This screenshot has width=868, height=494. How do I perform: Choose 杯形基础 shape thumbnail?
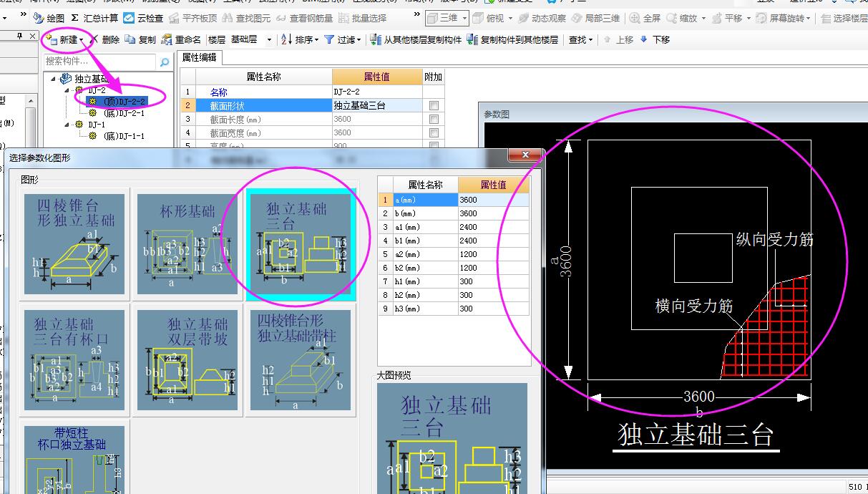pos(187,244)
